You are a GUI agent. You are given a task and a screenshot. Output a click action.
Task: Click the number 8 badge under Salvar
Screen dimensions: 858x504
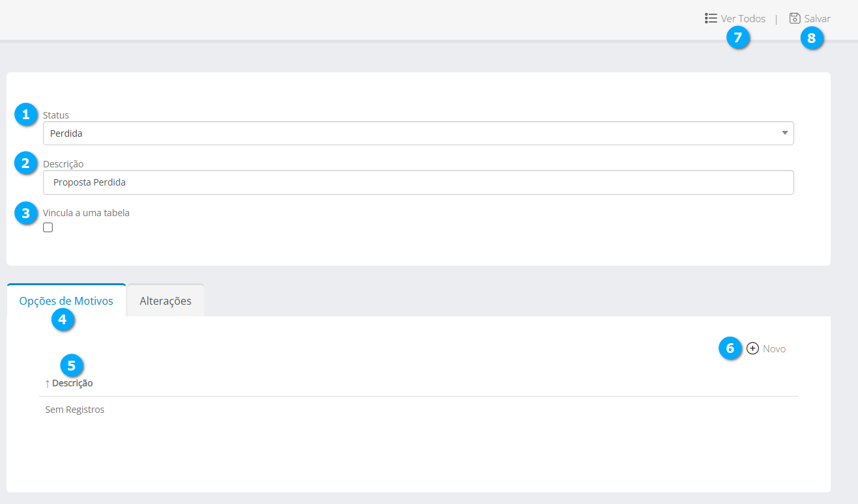pos(811,38)
